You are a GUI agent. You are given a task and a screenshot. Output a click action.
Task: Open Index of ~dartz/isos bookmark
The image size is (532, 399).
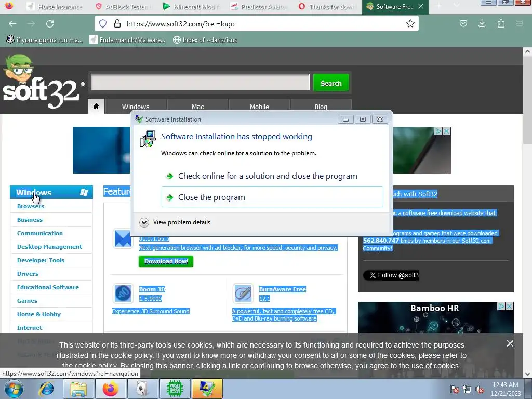click(x=205, y=40)
